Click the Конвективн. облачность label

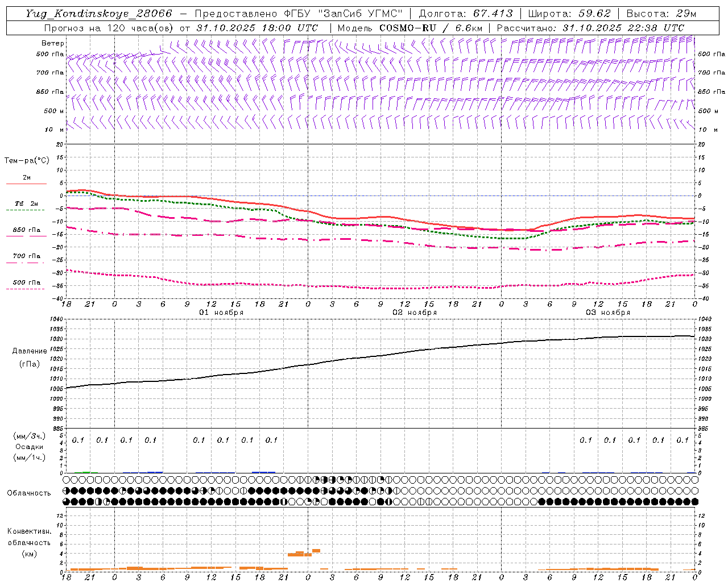coord(29,542)
